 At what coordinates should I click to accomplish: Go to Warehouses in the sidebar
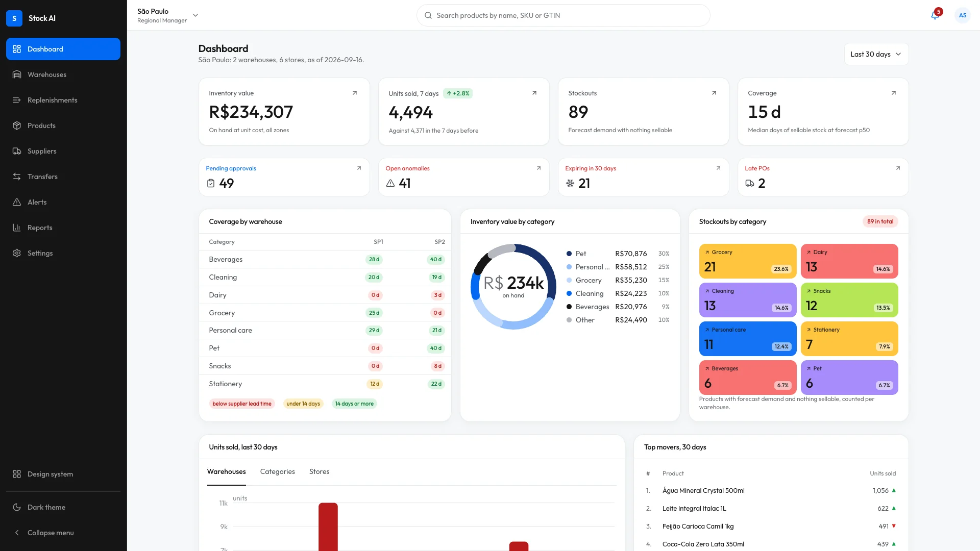pyautogui.click(x=63, y=74)
